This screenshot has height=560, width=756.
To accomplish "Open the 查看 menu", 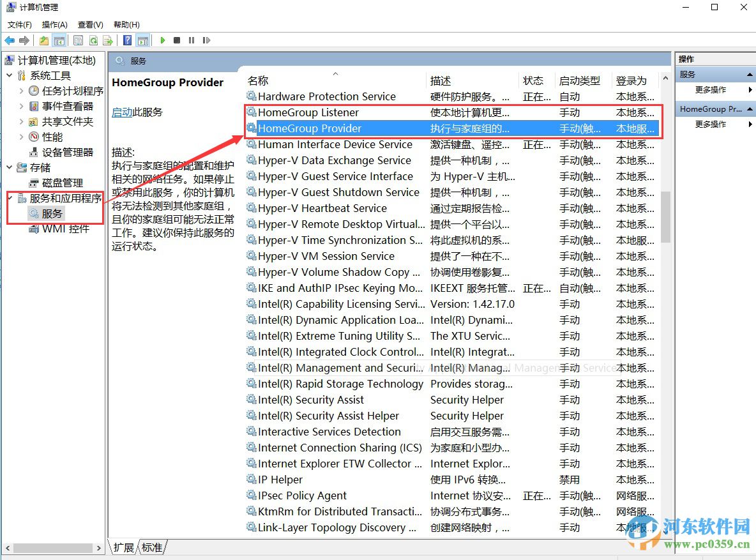I will tap(89, 24).
